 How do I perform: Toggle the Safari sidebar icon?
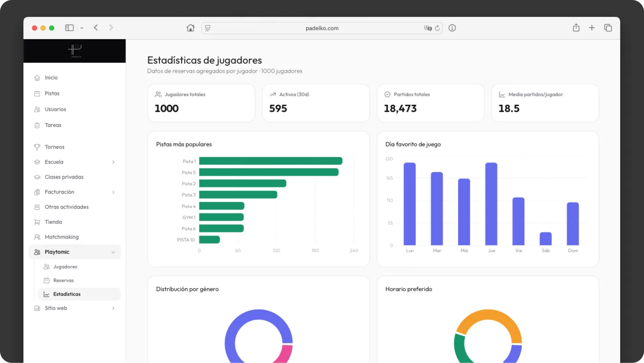click(x=70, y=28)
